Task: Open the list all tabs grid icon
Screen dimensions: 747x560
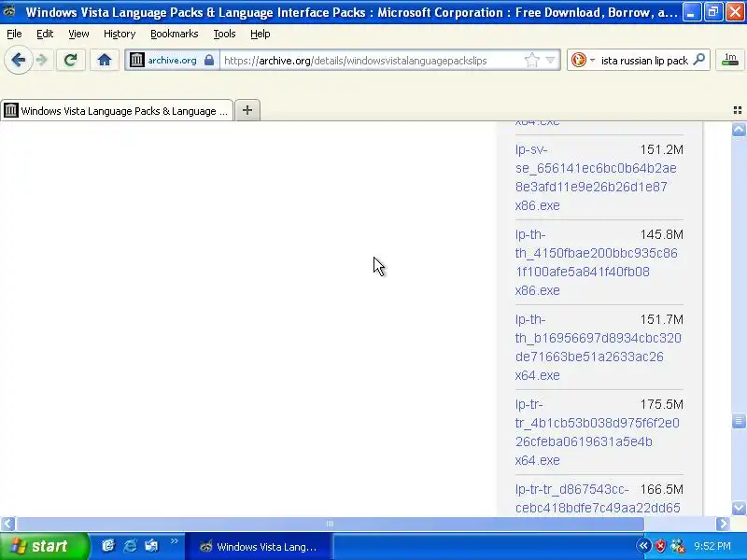Action: (738, 110)
